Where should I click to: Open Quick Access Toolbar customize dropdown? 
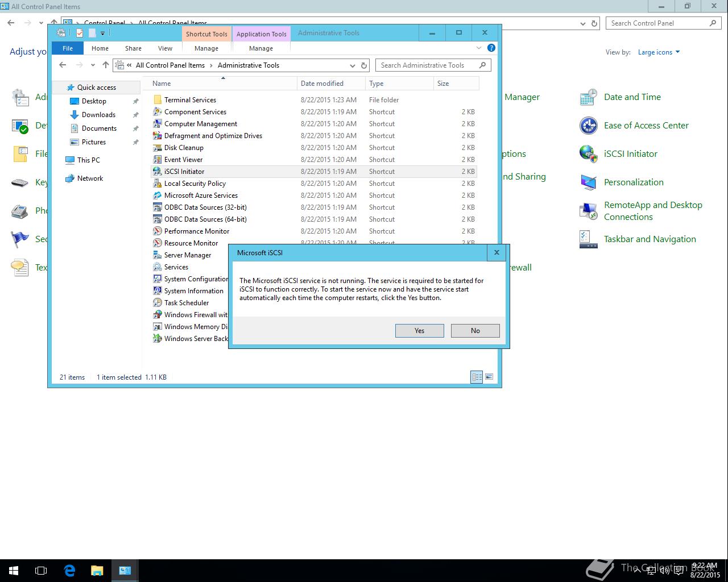(x=102, y=34)
